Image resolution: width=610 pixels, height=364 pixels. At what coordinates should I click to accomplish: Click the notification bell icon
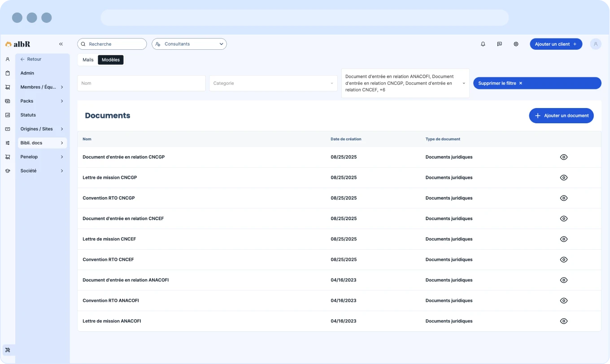pos(483,44)
